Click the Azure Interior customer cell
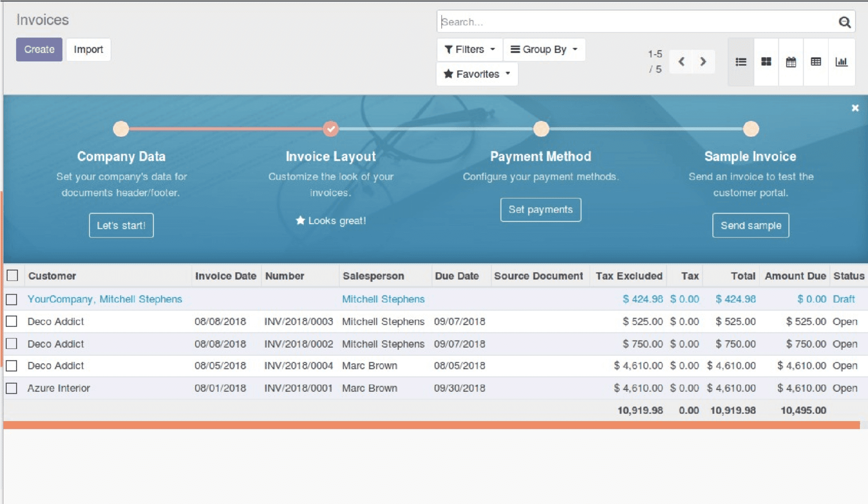This screenshot has height=504, width=868. pos(59,388)
